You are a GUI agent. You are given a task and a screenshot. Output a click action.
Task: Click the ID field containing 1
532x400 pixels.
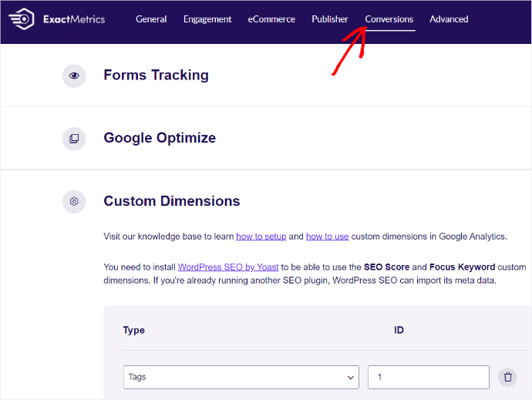(x=429, y=377)
